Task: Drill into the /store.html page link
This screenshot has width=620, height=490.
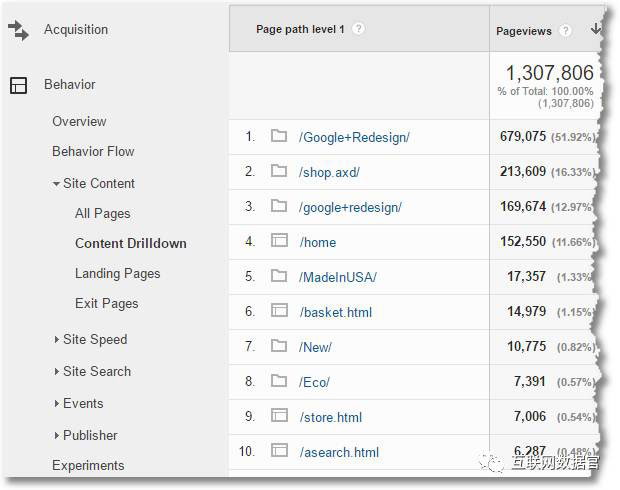Action: (x=330, y=417)
